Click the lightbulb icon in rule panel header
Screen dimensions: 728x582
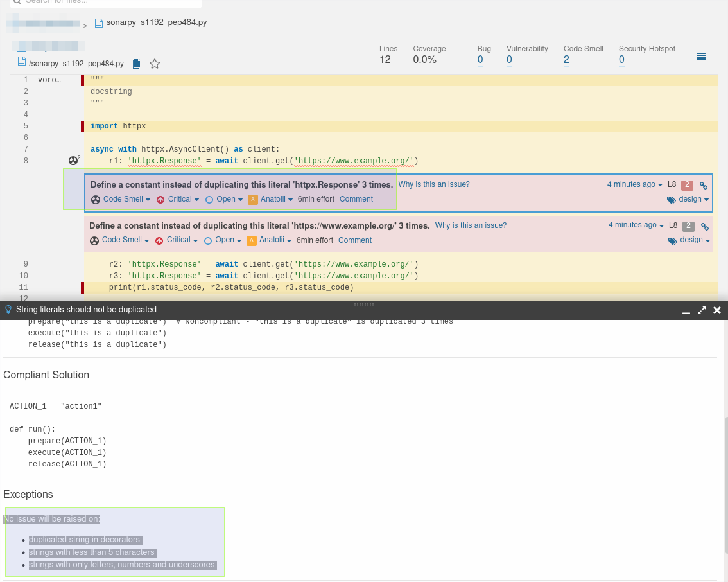pos(8,310)
